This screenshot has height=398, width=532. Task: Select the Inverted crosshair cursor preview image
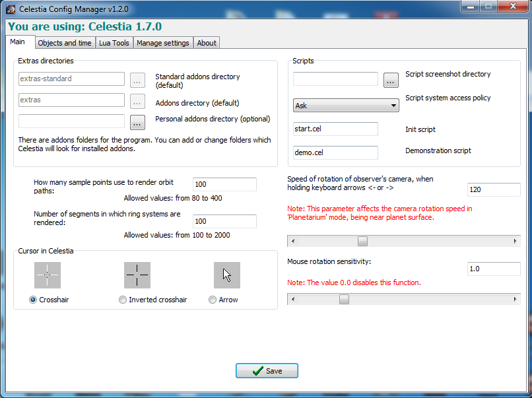click(x=137, y=275)
